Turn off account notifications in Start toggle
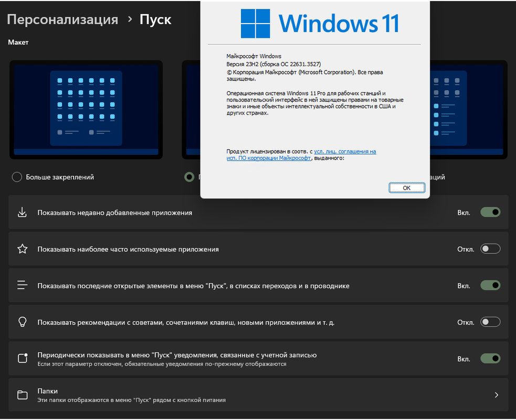Screen dimensions: 516x420 [x=490, y=359]
